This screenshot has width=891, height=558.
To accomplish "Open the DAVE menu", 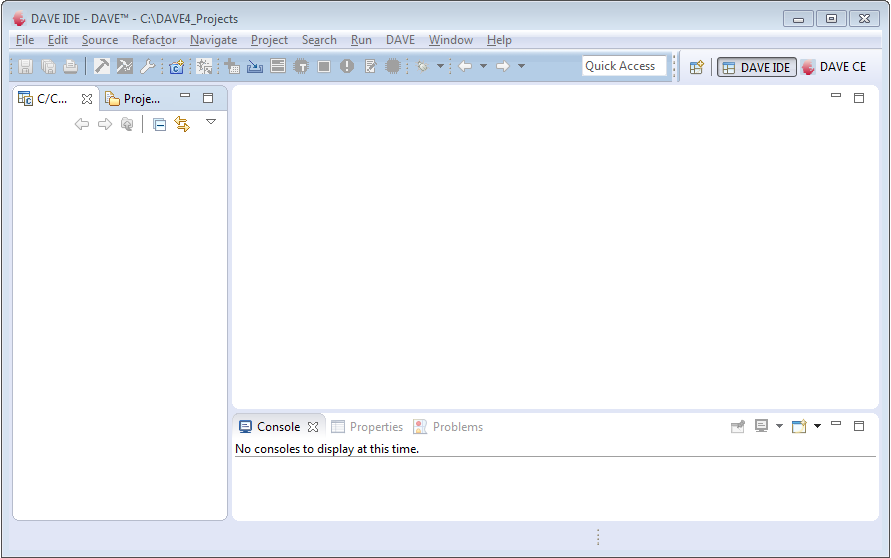I will click(401, 40).
